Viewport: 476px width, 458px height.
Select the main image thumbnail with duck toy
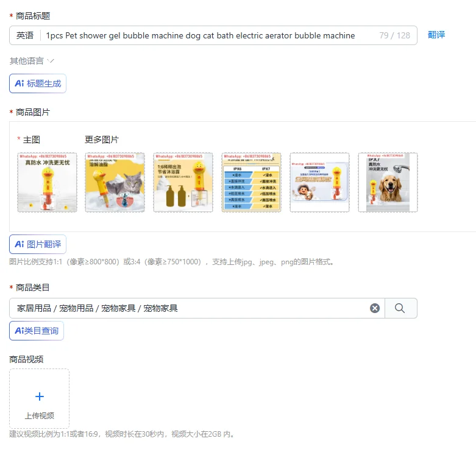coord(47,182)
